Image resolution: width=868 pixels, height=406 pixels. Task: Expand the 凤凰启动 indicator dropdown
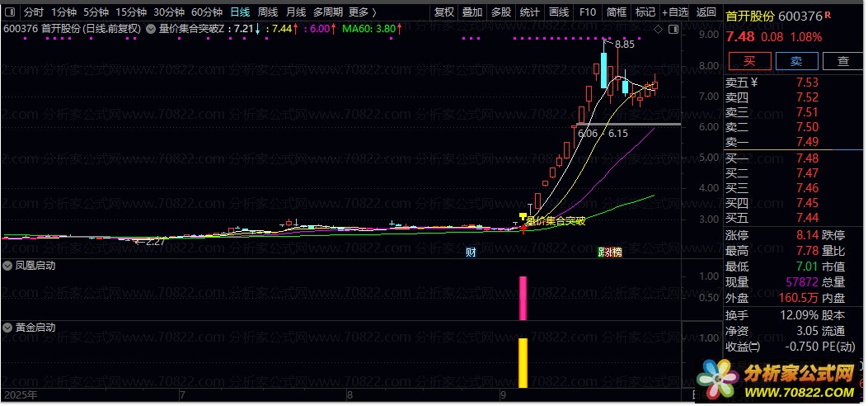click(7, 266)
